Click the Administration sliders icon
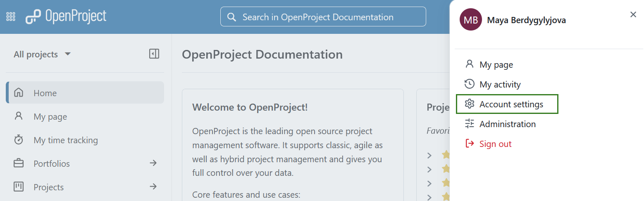 (469, 123)
